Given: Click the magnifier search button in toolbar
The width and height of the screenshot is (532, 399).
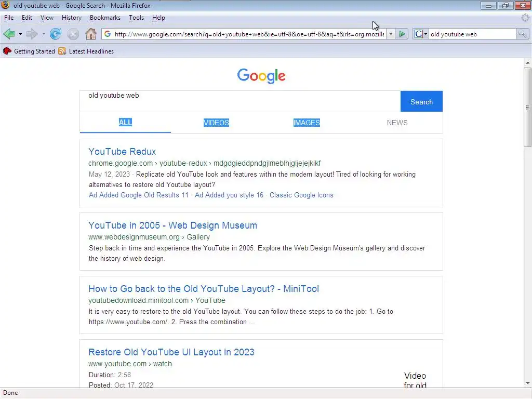Looking at the screenshot, I should (522, 34).
